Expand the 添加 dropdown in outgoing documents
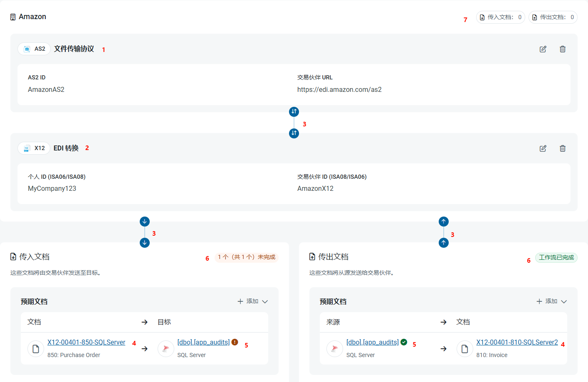 (552, 301)
